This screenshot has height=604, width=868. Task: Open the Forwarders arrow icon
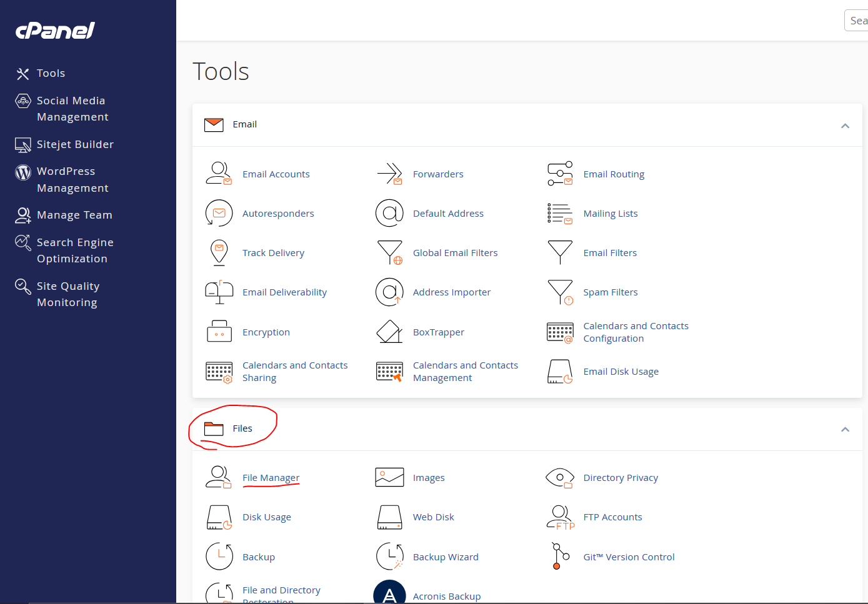[x=389, y=174]
